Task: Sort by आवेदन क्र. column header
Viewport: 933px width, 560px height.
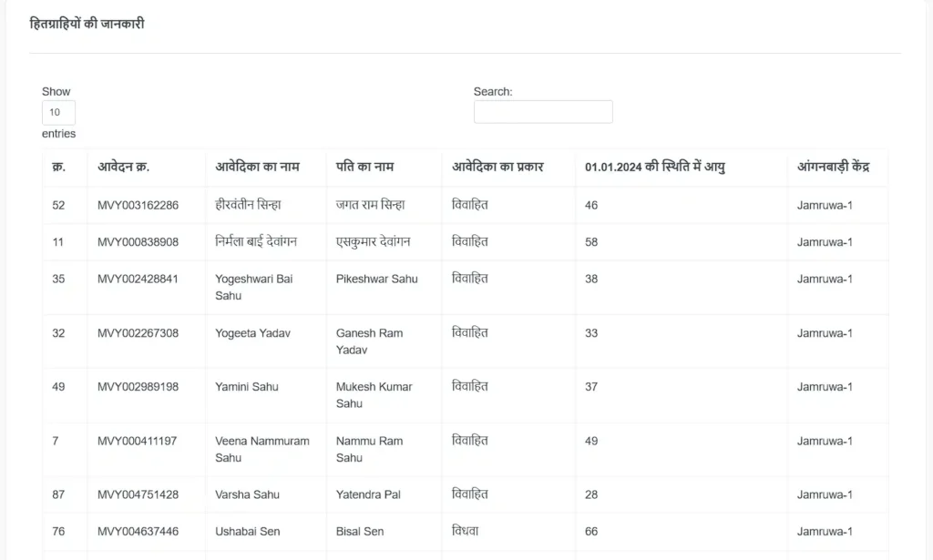Action: point(124,167)
